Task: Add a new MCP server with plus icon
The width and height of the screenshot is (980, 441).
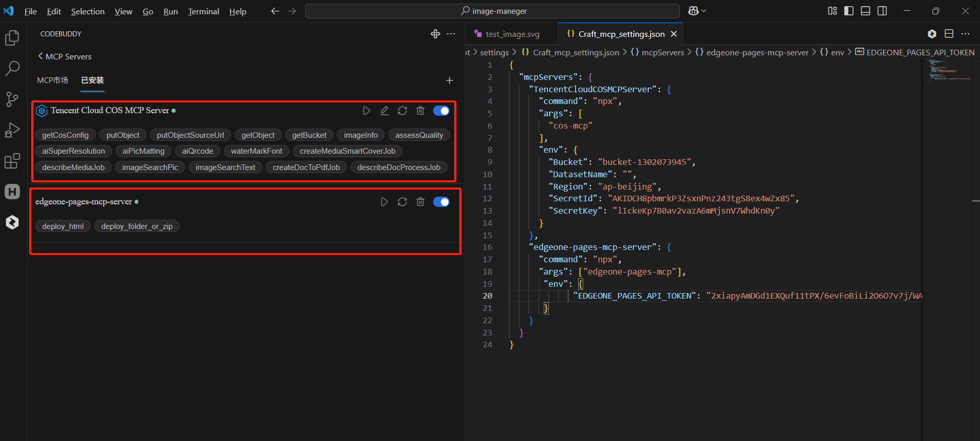Action: click(x=450, y=80)
